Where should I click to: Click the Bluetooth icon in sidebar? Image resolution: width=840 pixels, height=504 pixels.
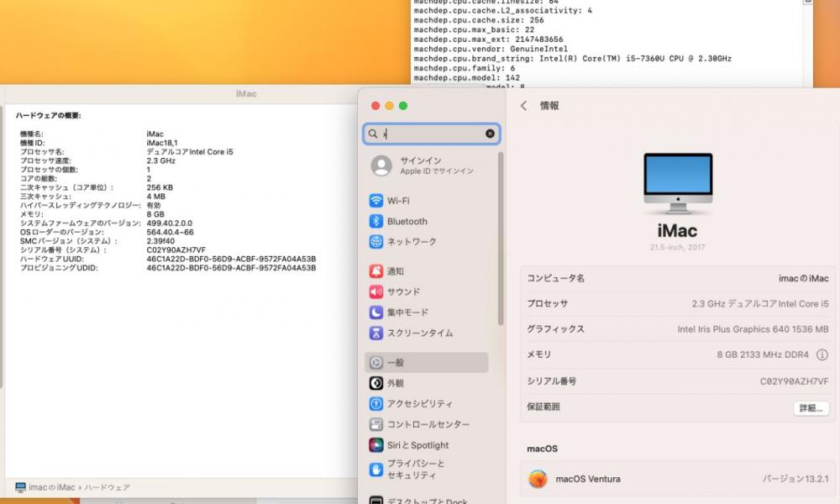[376, 221]
